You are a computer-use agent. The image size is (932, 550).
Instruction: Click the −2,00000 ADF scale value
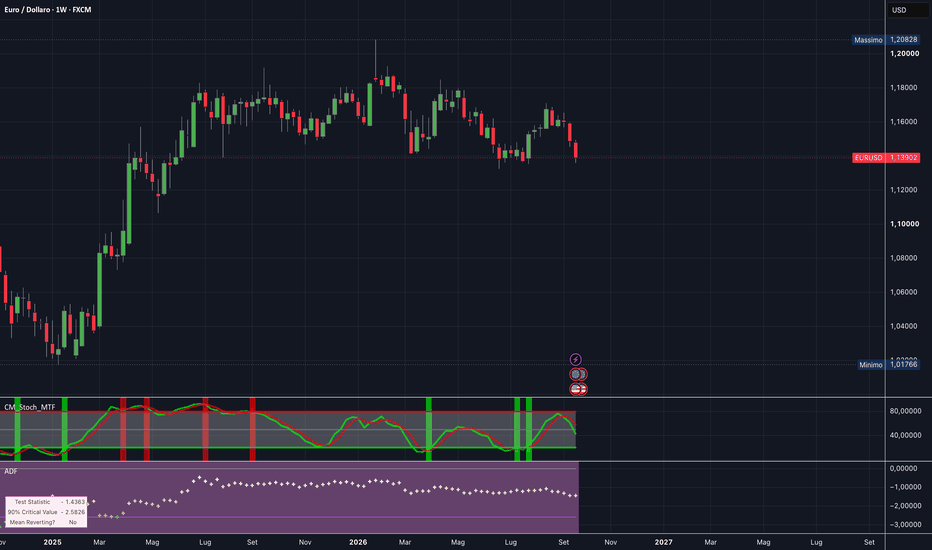(905, 506)
